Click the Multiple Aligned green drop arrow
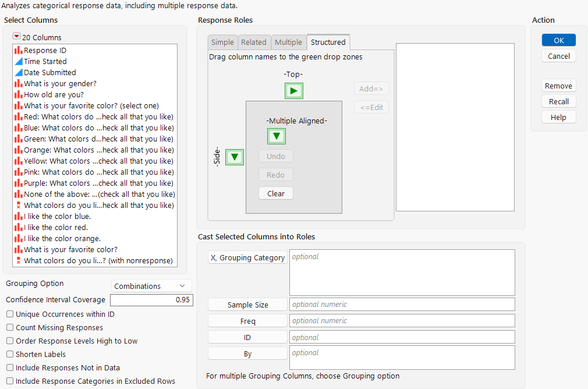The height and width of the screenshot is (389, 588). (x=276, y=136)
